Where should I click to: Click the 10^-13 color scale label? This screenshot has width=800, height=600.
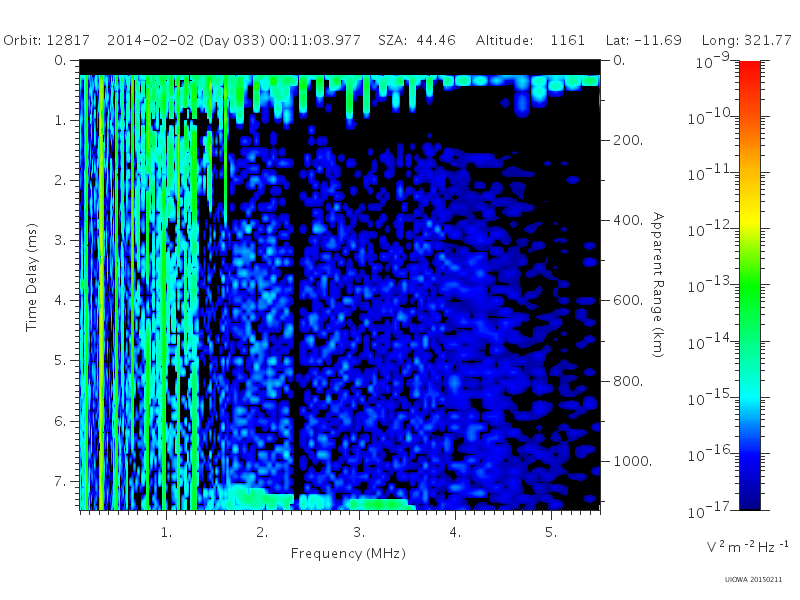click(x=709, y=285)
